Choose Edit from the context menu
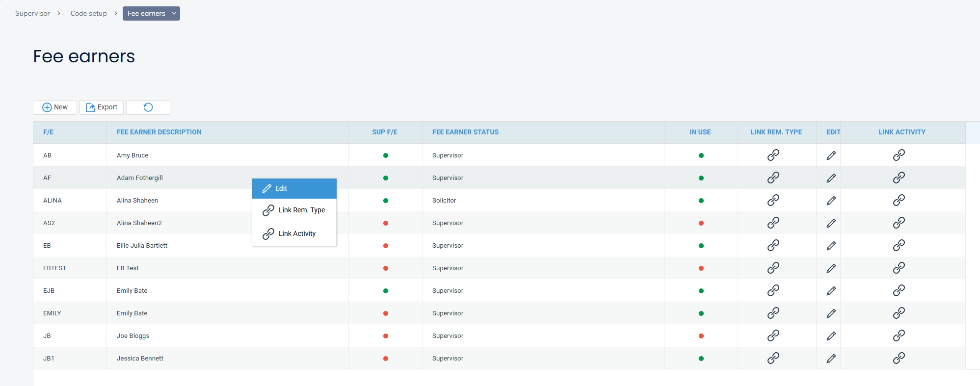 point(294,188)
